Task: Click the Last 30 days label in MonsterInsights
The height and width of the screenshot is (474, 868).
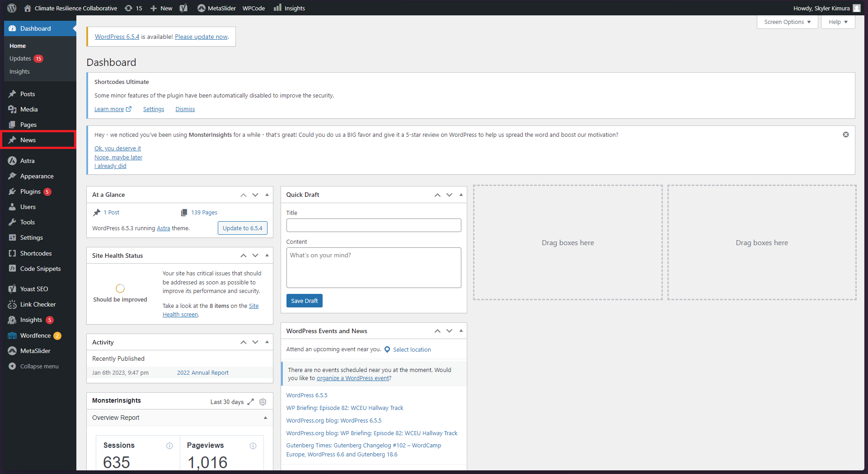Action: [x=227, y=402]
